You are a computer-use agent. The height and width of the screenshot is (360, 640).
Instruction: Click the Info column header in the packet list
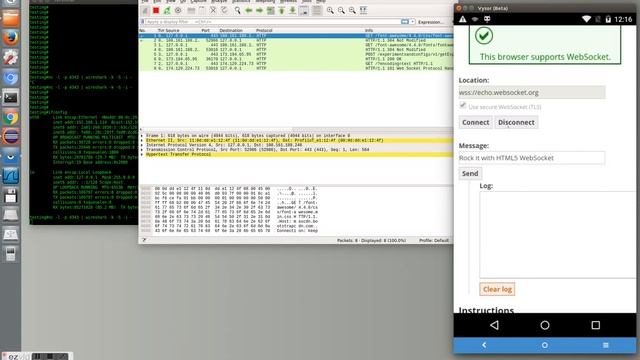tap(369, 30)
